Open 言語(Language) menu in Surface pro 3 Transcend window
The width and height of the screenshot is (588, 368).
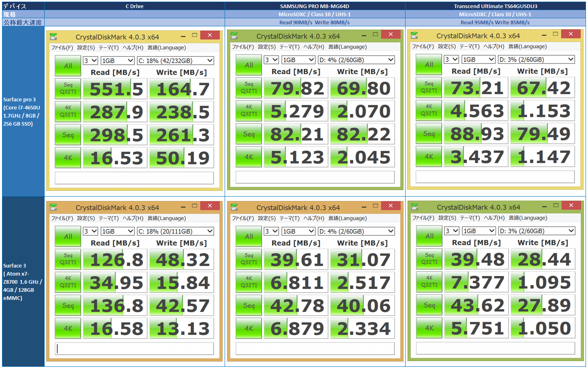click(x=528, y=46)
